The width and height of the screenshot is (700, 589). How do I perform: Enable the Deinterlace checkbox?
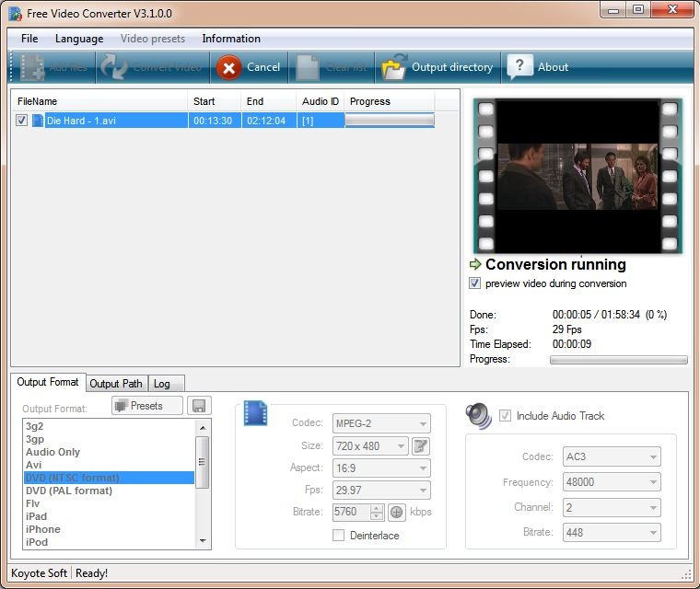click(338, 536)
